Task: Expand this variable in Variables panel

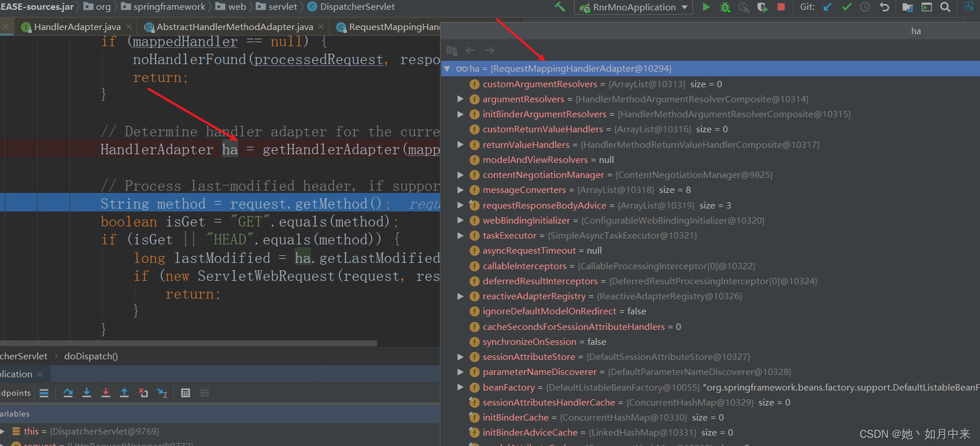Action: click(x=2, y=431)
